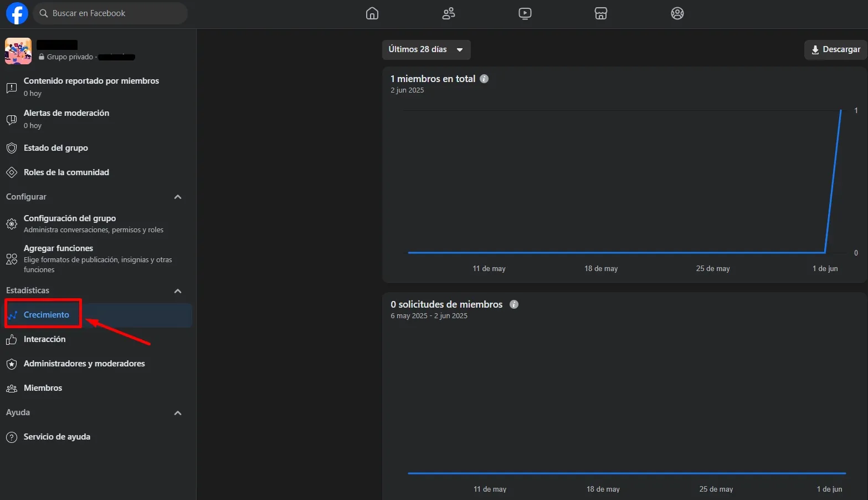Open the group avatar thumbnail

[18, 51]
